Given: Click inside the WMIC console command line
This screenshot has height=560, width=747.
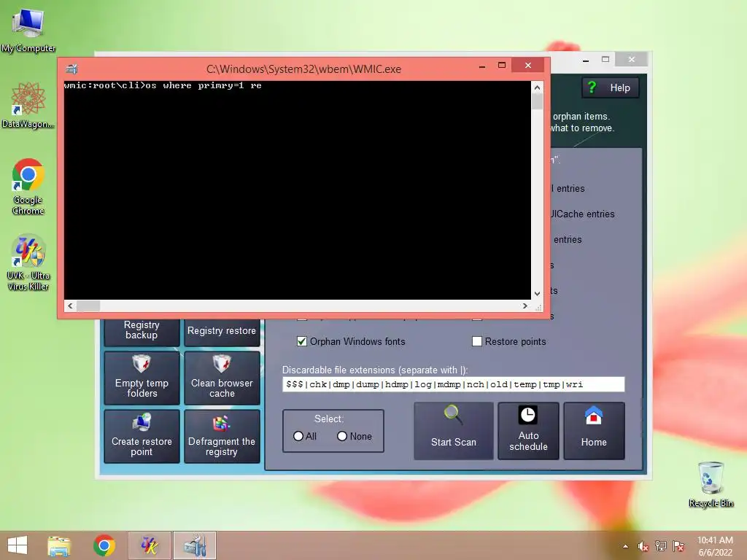Looking at the screenshot, I should [163, 86].
